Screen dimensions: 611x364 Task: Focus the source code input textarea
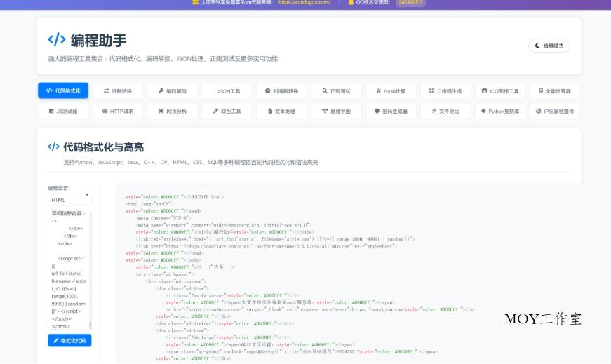click(x=69, y=269)
